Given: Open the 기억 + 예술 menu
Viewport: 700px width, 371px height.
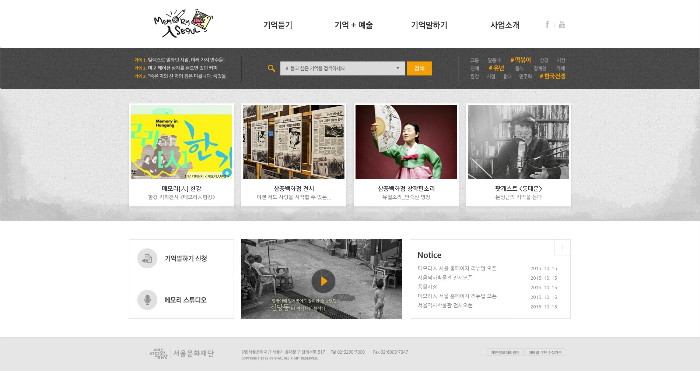Looking at the screenshot, I should 354,25.
